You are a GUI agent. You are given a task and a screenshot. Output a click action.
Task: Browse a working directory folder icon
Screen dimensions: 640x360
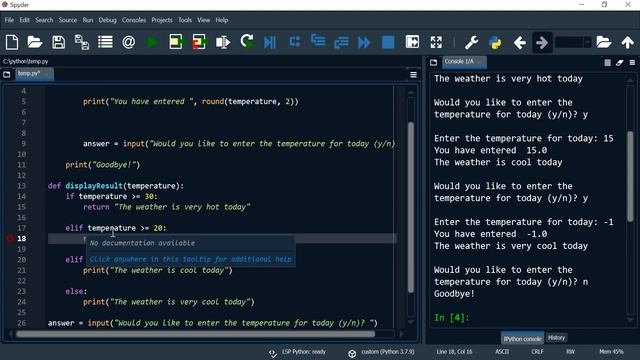[x=604, y=42]
